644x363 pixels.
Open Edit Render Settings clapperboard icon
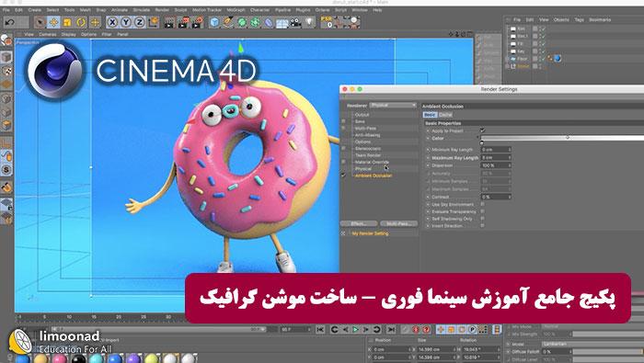click(x=197, y=22)
